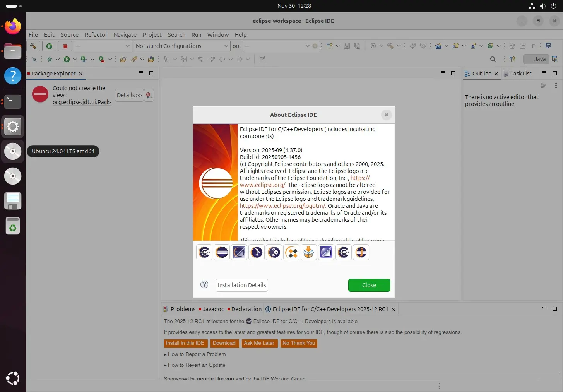Open Firefox from the Ubuntu dock

pyautogui.click(x=13, y=26)
